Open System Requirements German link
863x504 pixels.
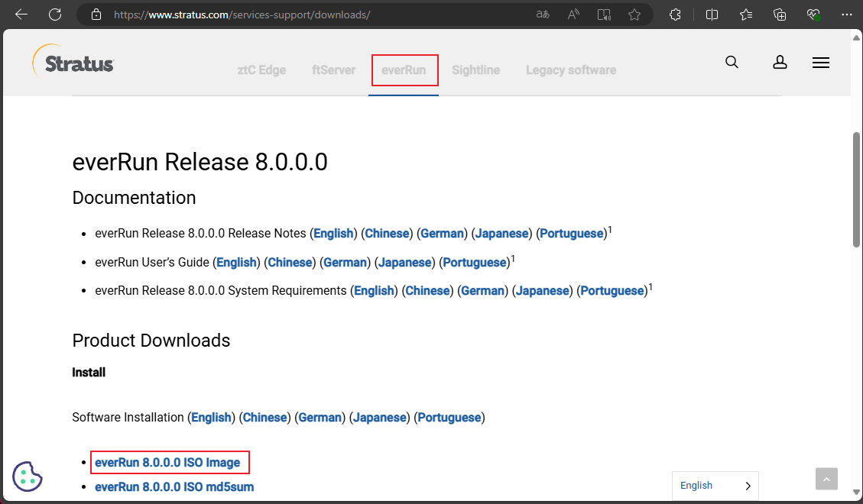click(482, 291)
